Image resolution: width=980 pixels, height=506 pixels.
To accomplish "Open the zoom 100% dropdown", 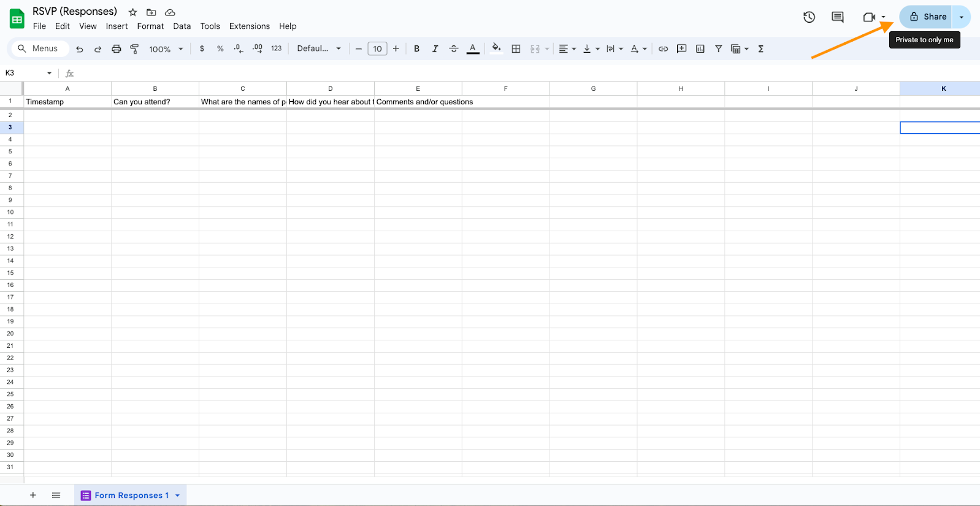I will [x=166, y=49].
